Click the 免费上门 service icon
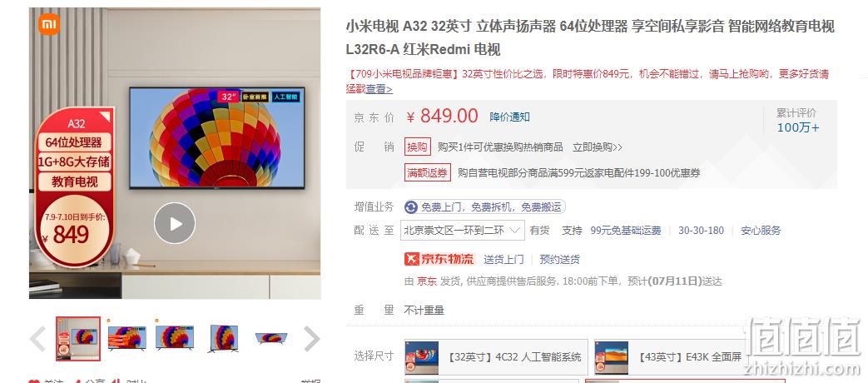The image size is (868, 383). click(411, 207)
